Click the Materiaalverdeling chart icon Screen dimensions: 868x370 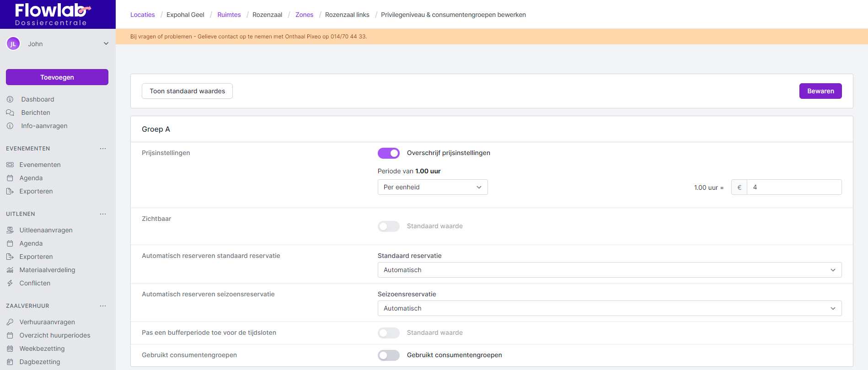tap(10, 270)
